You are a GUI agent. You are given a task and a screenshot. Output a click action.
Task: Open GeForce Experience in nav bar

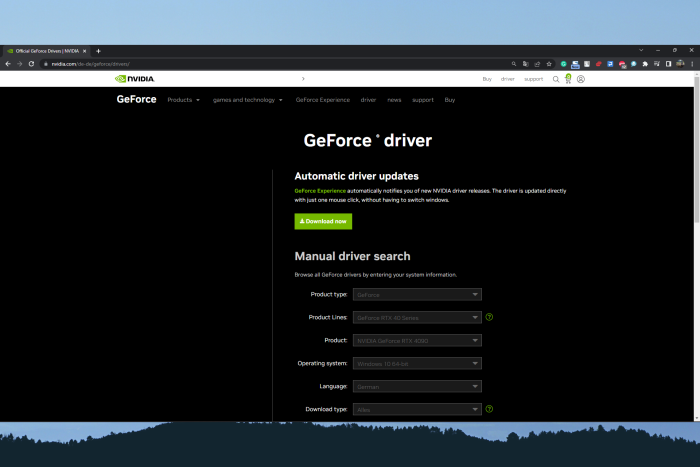(x=323, y=100)
